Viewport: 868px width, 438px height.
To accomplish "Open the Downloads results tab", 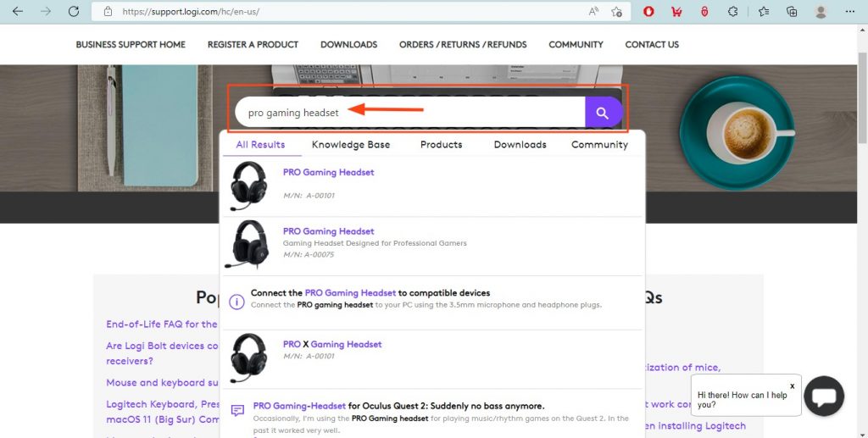I will 520,145.
